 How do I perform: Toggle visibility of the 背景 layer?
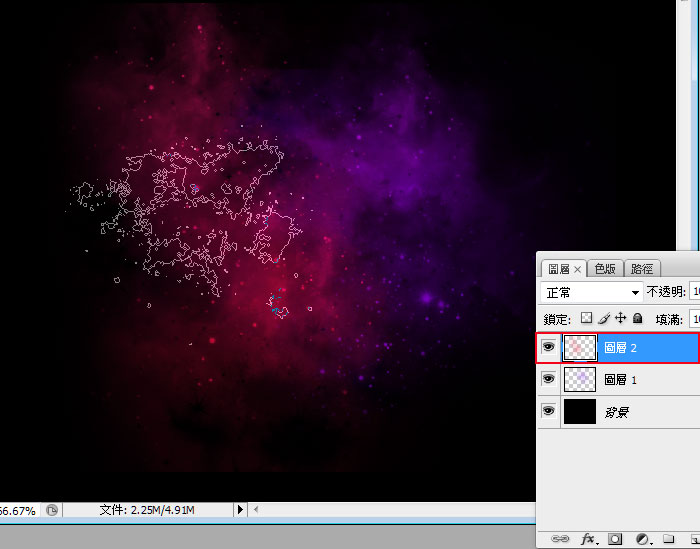click(548, 411)
